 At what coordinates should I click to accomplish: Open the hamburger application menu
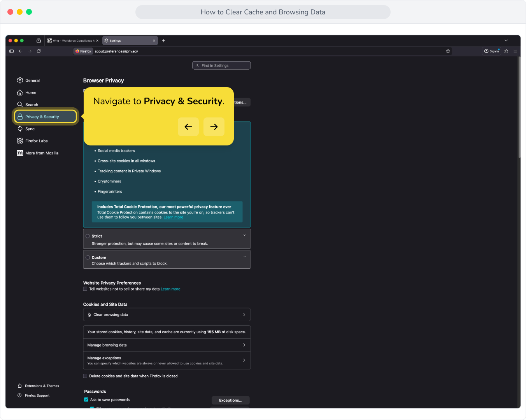(515, 51)
